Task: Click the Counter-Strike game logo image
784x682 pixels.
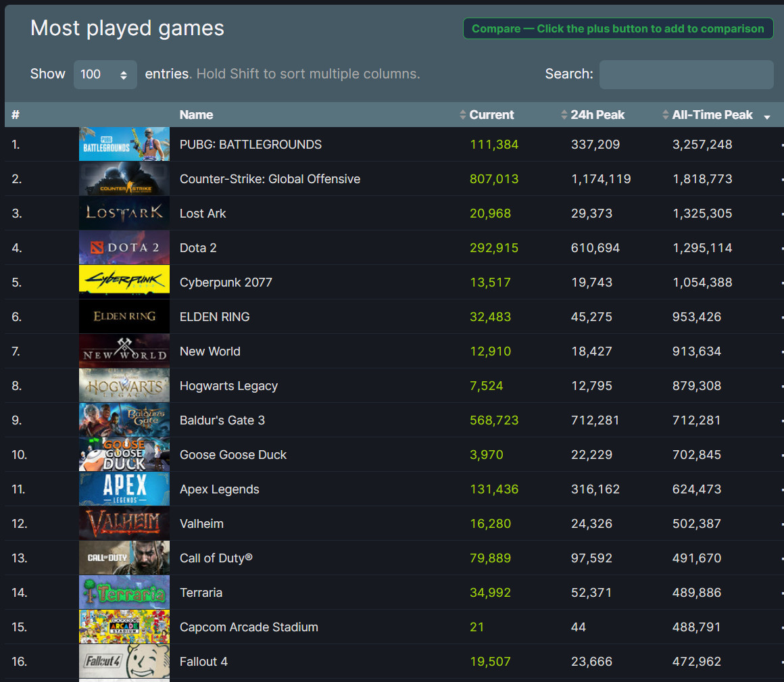Action: tap(124, 178)
